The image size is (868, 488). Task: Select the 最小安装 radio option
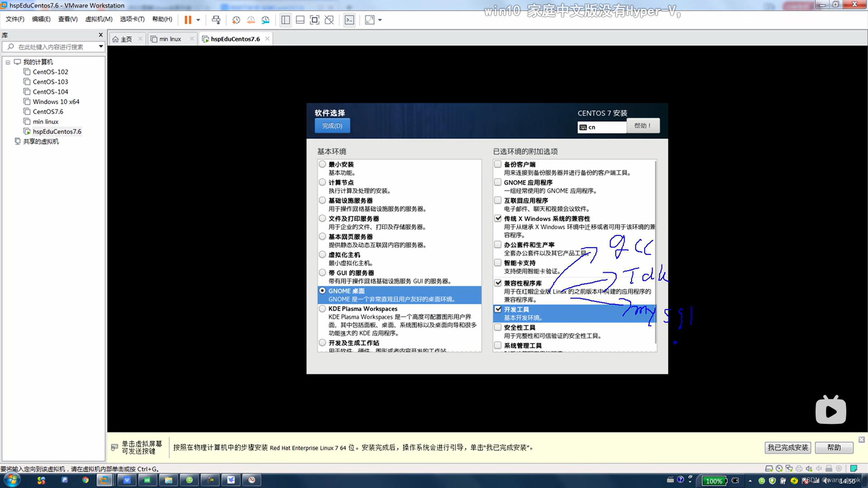point(322,164)
